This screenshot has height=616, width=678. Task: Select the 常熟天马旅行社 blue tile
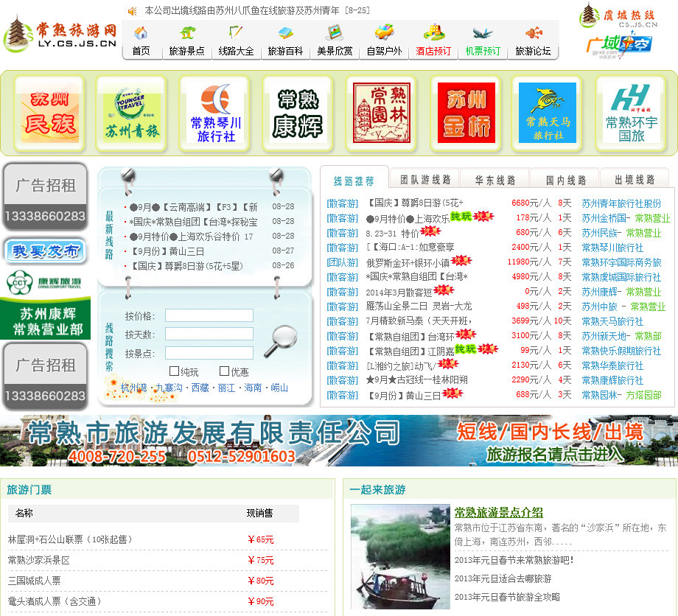pyautogui.click(x=547, y=113)
